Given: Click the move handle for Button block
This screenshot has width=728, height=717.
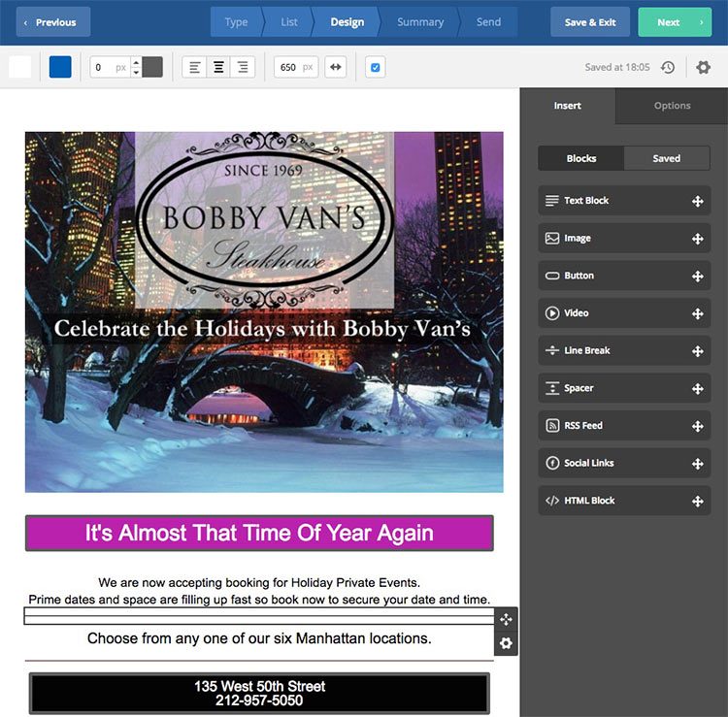Looking at the screenshot, I should [697, 277].
